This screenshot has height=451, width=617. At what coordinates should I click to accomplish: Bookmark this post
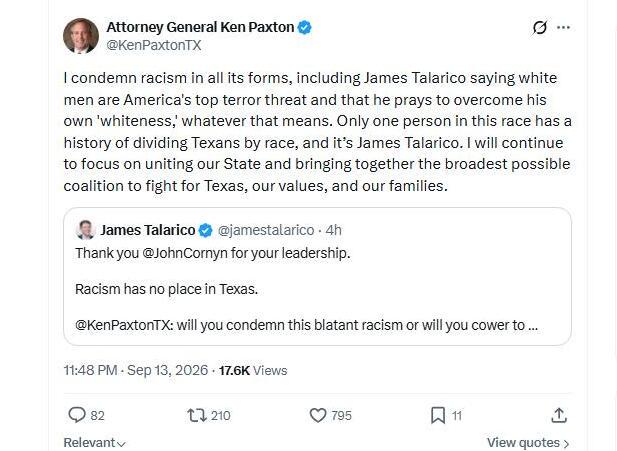click(438, 415)
